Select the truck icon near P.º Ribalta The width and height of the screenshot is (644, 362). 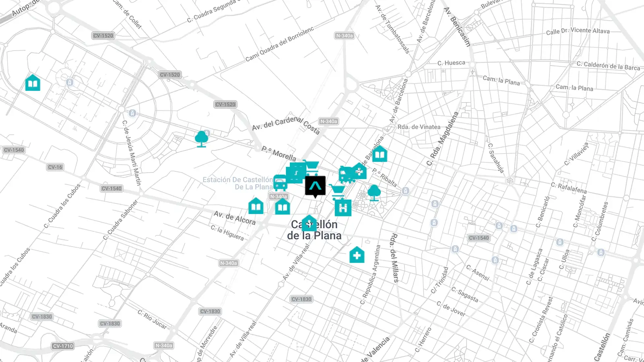click(347, 175)
